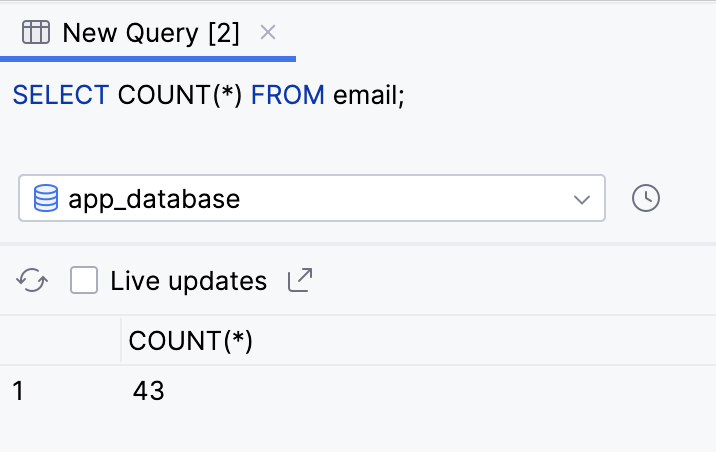
Task: Click the table icon on the query tab
Action: (x=36, y=33)
